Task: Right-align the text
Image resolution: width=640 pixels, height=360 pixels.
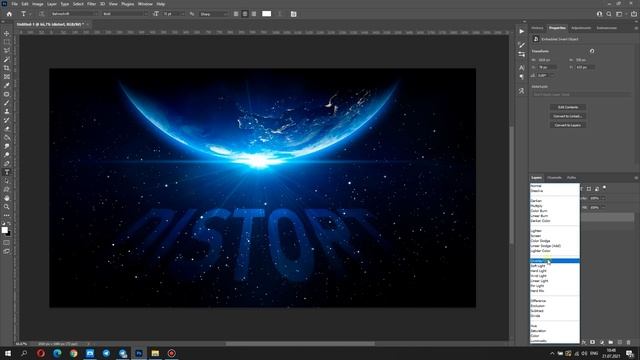Action: 254,14
